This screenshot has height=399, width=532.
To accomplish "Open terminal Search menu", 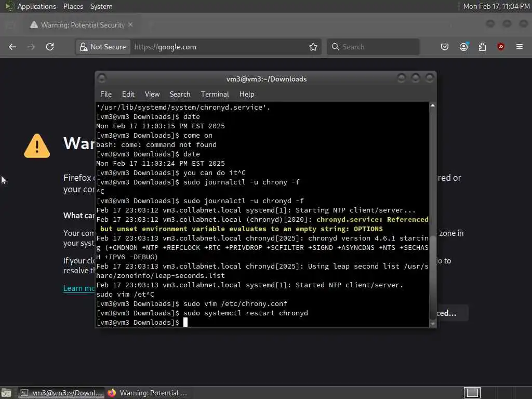I will tap(180, 95).
